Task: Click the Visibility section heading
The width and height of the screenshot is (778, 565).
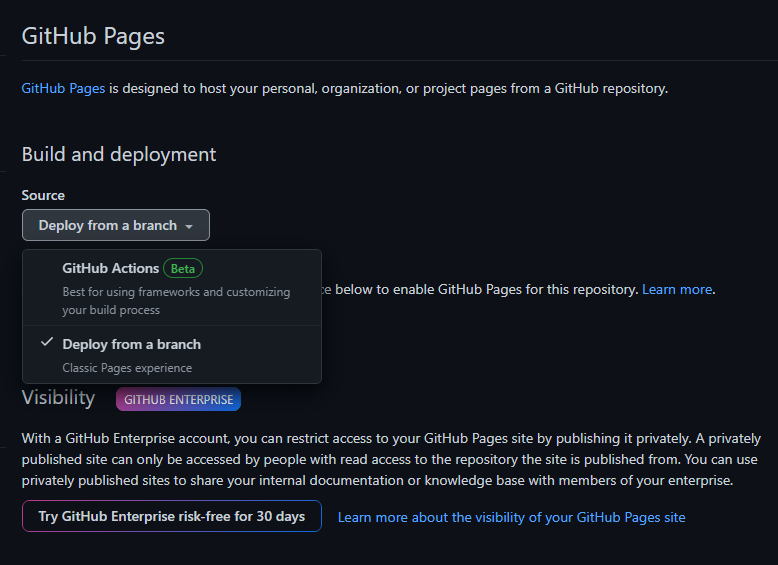Action: (x=58, y=398)
